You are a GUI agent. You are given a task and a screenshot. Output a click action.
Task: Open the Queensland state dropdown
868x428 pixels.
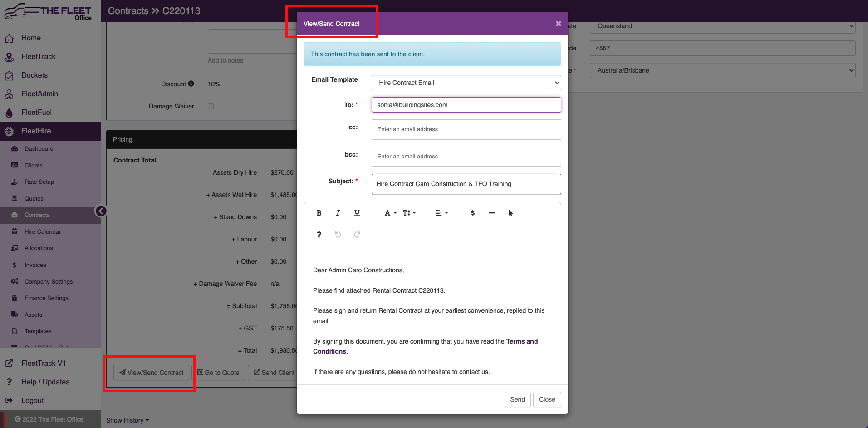pos(722,26)
